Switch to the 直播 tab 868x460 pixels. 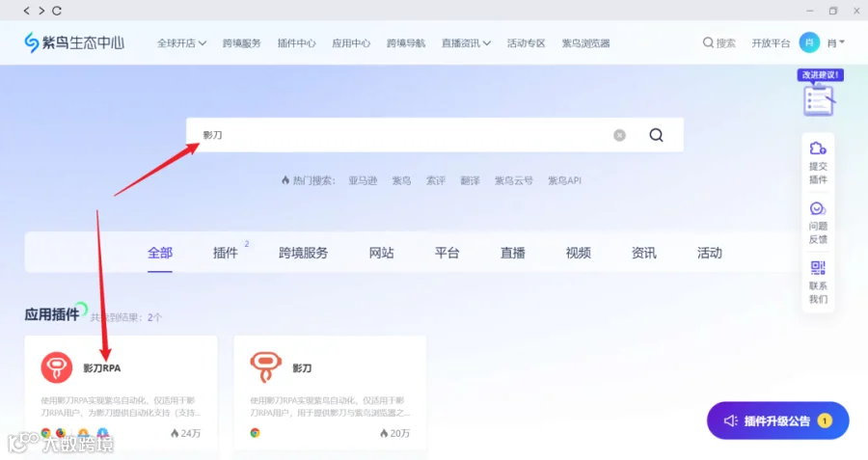pyautogui.click(x=513, y=253)
